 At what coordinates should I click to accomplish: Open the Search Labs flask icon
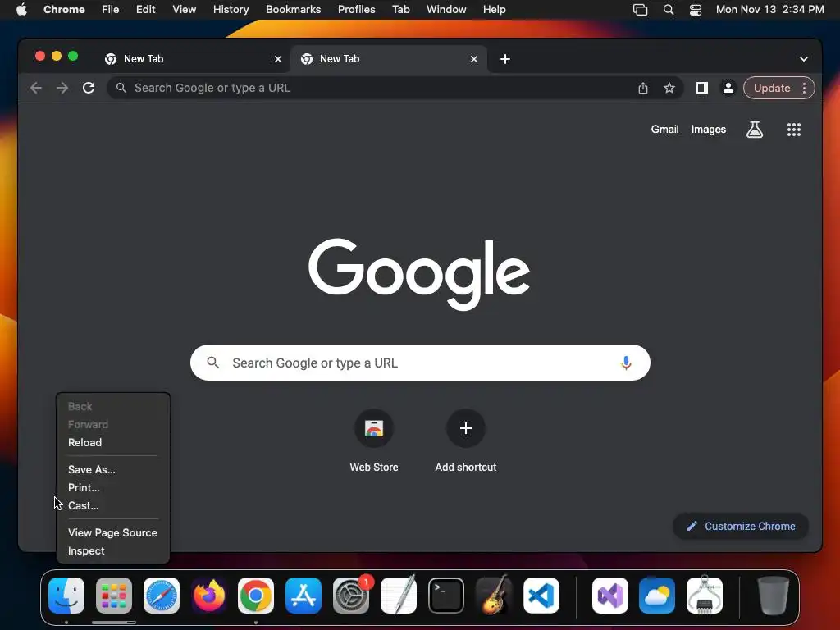[755, 129]
